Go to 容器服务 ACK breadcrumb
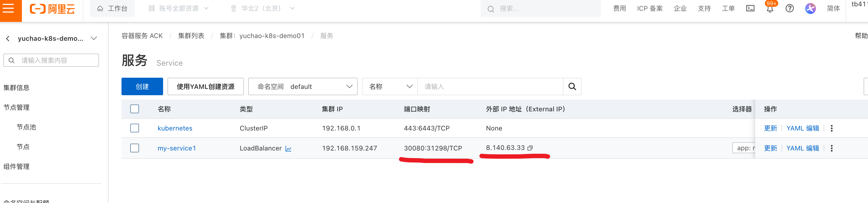This screenshot has height=203, width=868. (x=142, y=36)
